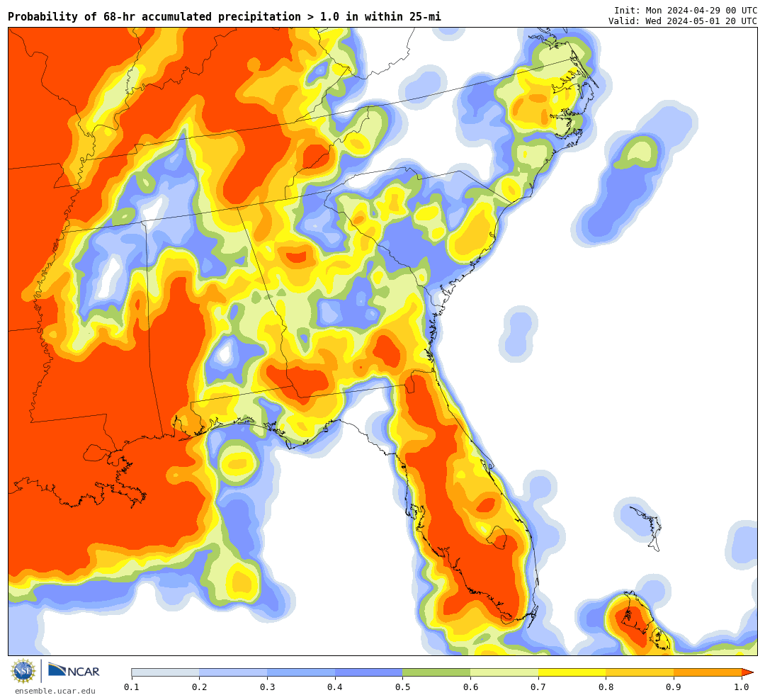Click the 0.6 colorbar tick label

tap(471, 687)
